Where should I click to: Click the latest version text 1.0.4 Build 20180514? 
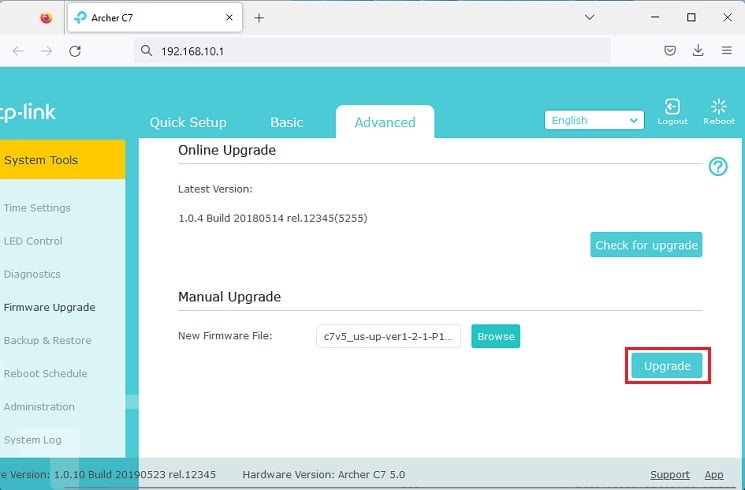coord(273,218)
